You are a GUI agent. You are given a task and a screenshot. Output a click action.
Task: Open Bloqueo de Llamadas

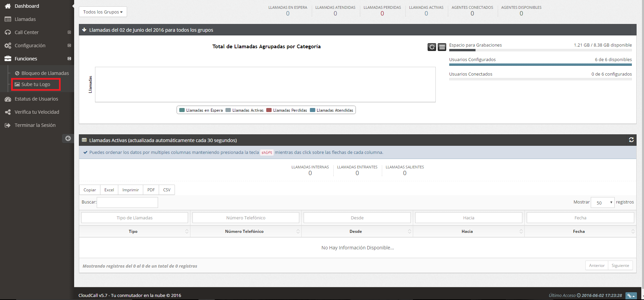click(x=45, y=73)
